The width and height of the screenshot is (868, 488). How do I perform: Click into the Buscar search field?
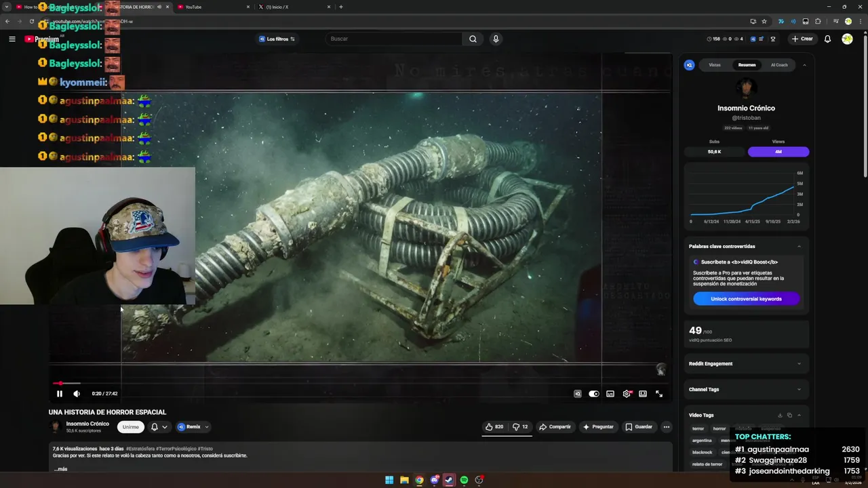393,39
